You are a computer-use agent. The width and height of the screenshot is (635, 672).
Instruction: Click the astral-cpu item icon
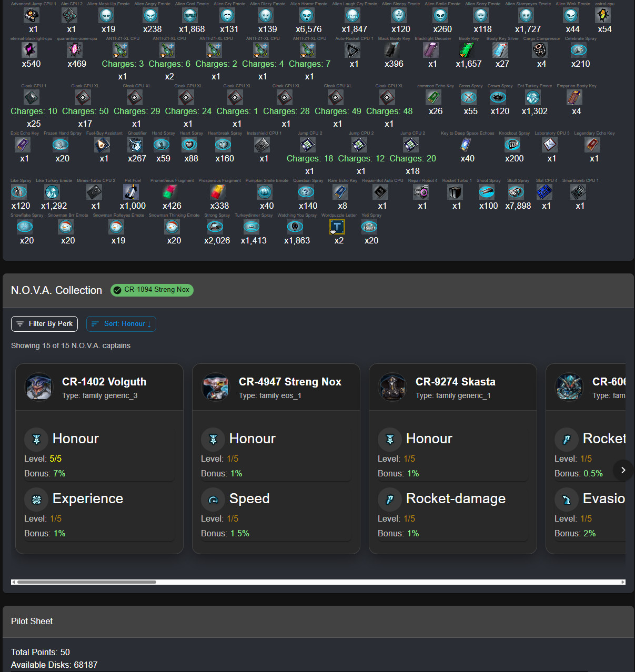pyautogui.click(x=603, y=16)
